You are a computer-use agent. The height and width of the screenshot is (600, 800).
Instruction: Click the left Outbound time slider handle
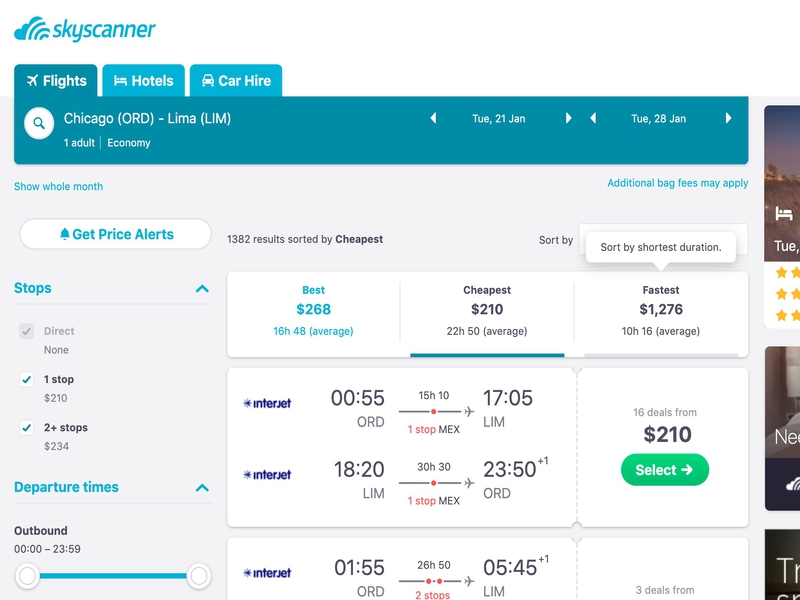[27, 576]
